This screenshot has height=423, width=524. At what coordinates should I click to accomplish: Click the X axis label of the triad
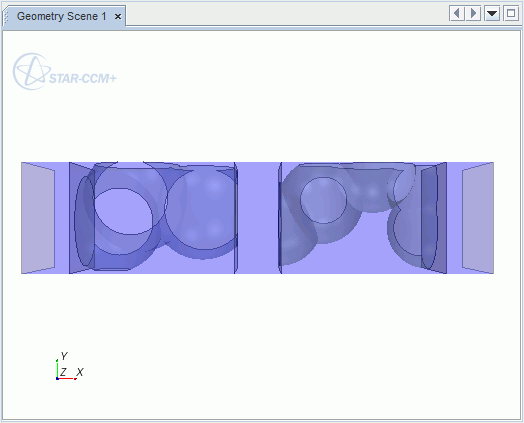[x=80, y=372]
